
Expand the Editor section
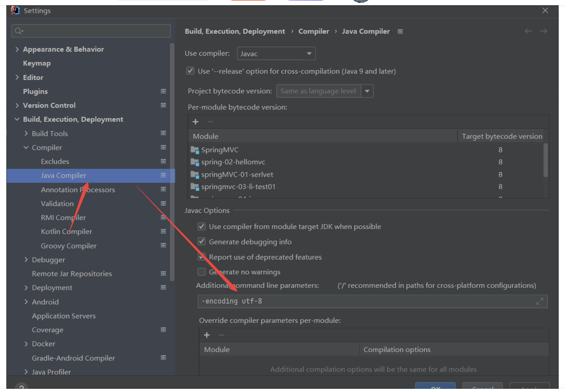tap(17, 77)
